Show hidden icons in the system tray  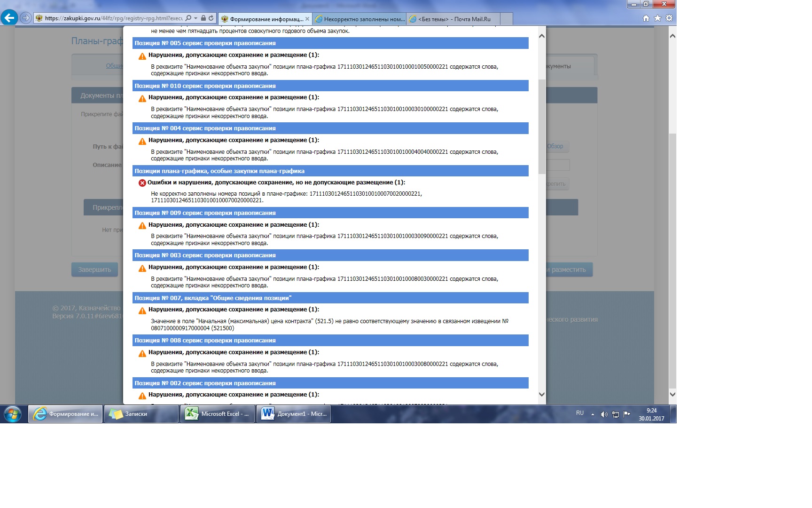[x=593, y=414]
